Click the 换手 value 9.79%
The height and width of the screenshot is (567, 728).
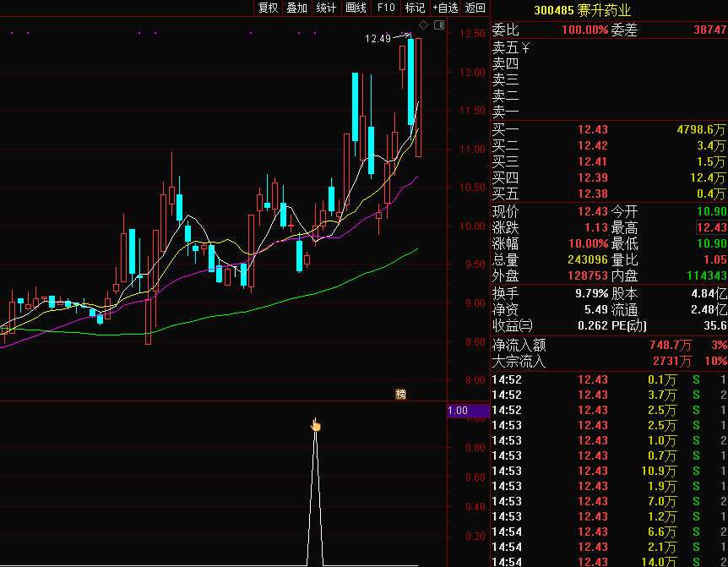(591, 293)
